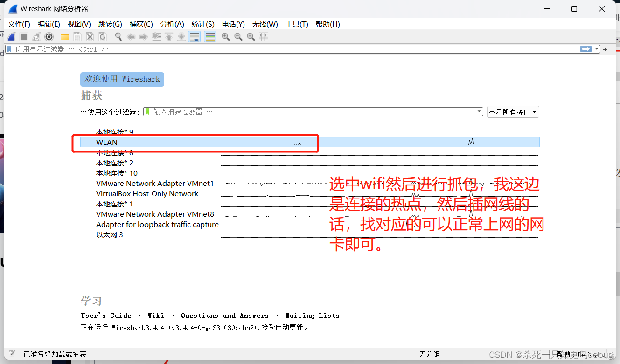Image resolution: width=620 pixels, height=364 pixels.
Task: Click the 无分组 status bar text
Action: pos(429,355)
